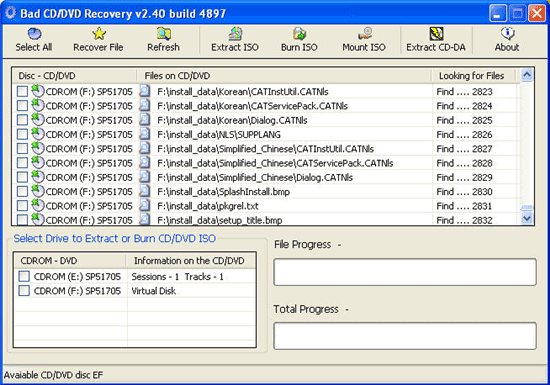The image size is (550, 385).
Task: Check the box for Korean\CATInstUtil.CATNls file
Action: tap(22, 92)
